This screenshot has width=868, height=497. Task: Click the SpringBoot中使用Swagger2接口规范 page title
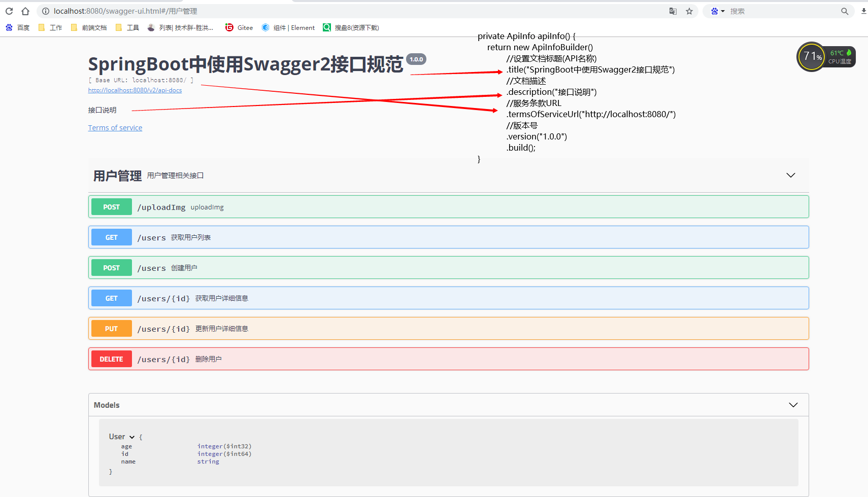tap(246, 64)
